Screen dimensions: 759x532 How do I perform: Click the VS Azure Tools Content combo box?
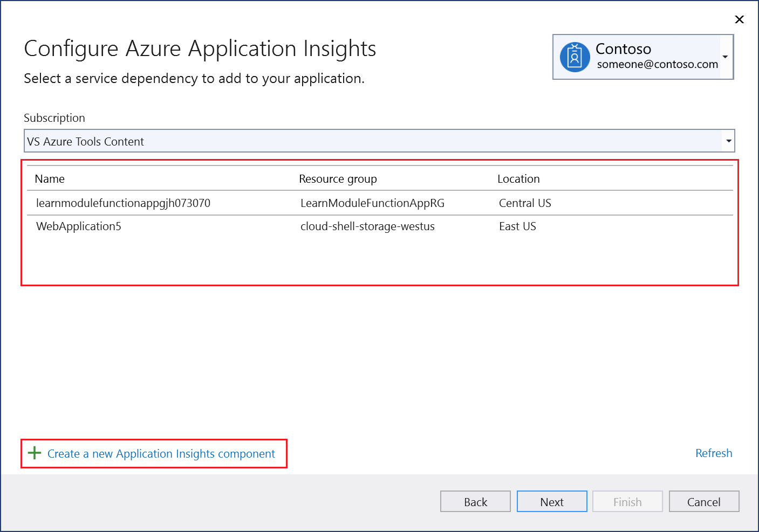click(372, 141)
